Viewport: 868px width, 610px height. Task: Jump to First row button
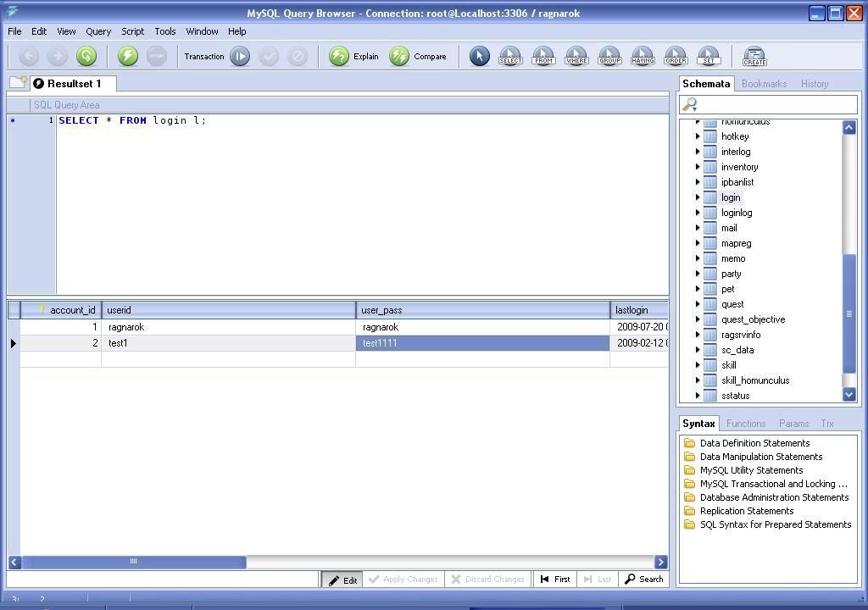click(x=555, y=579)
